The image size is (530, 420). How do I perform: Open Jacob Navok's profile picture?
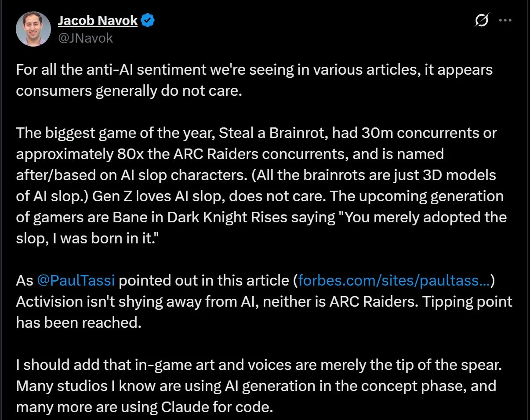[x=33, y=29]
